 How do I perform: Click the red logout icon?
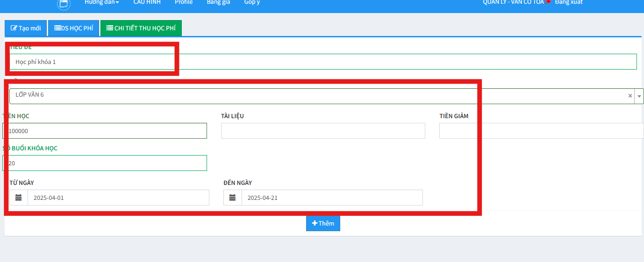[548, 2]
